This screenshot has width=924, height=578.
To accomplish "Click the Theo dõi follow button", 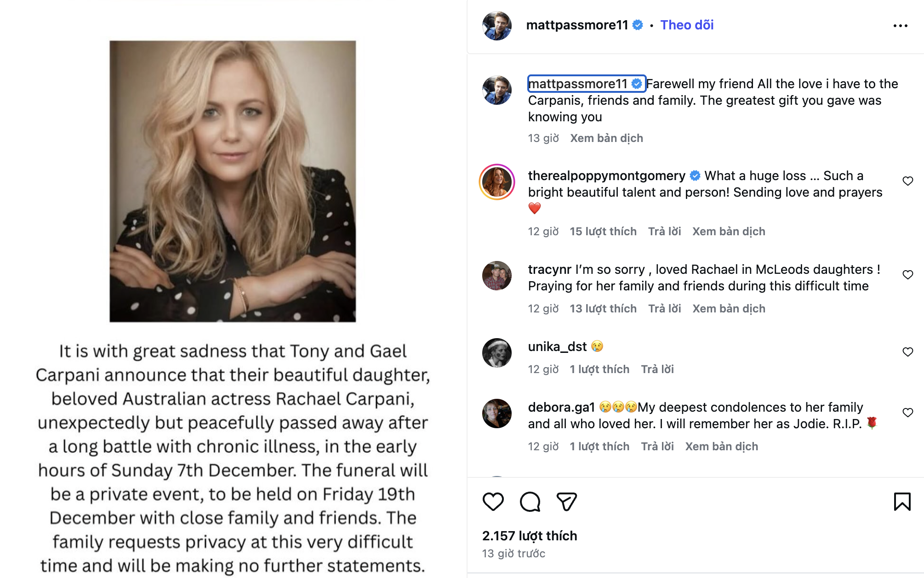I will pos(687,25).
